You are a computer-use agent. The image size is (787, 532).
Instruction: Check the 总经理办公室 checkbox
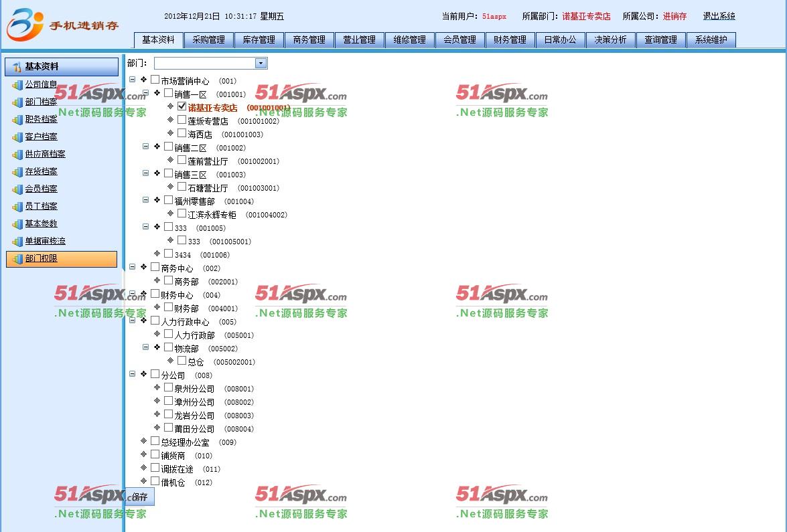click(x=155, y=441)
